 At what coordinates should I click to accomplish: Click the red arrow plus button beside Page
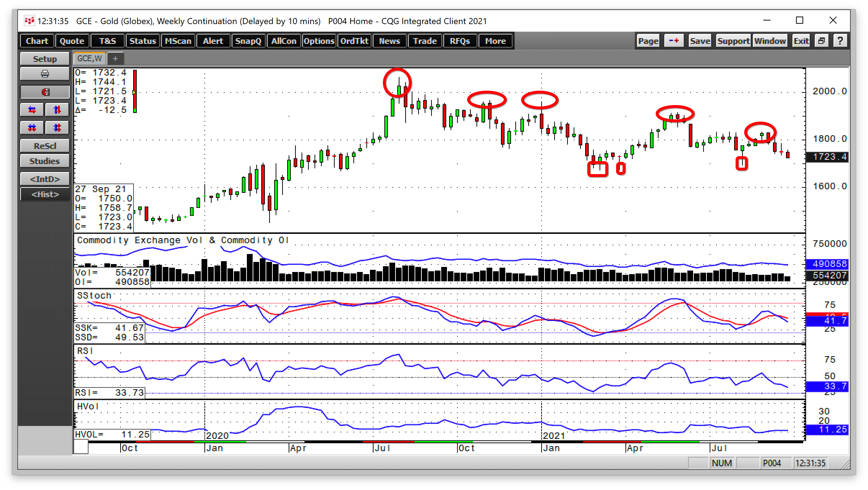(674, 41)
